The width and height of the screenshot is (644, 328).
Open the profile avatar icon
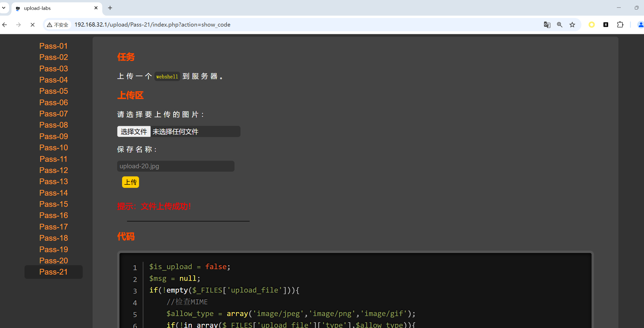[640, 25]
